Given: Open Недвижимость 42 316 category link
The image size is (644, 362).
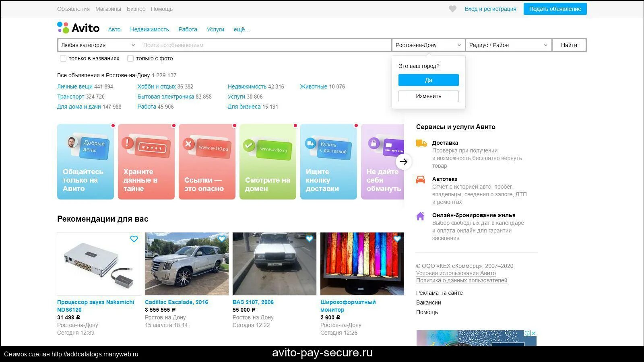Looking at the screenshot, I should point(247,86).
